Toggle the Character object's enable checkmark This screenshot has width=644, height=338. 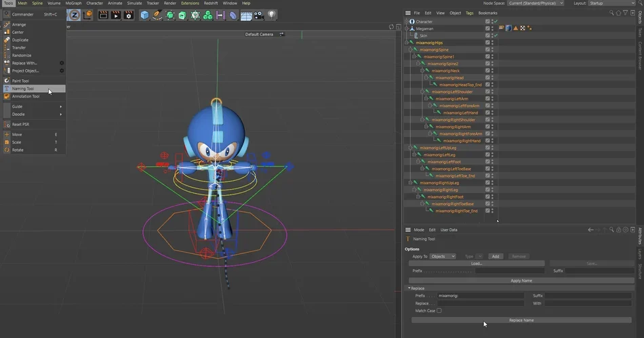point(496,21)
